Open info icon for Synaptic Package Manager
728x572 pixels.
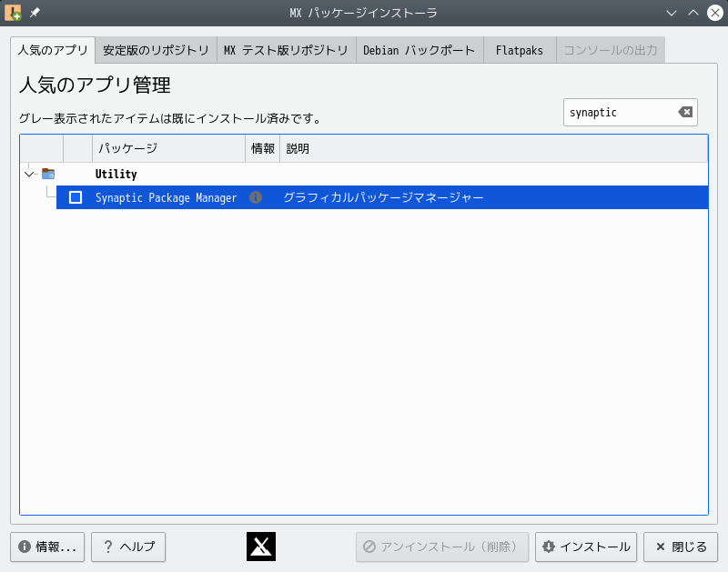256,197
